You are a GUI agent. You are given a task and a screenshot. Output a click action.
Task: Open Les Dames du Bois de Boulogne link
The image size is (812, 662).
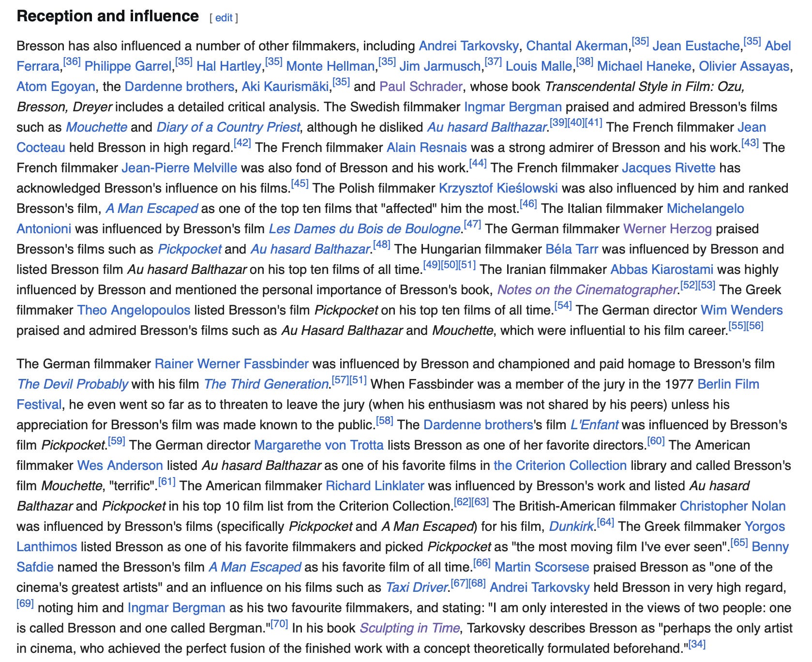point(364,229)
